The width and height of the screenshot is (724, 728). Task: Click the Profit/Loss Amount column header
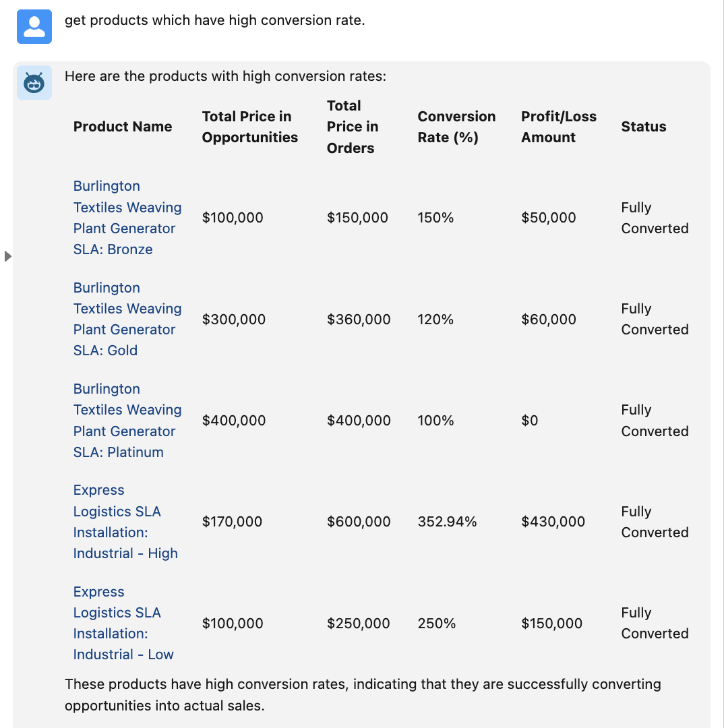[x=558, y=127]
